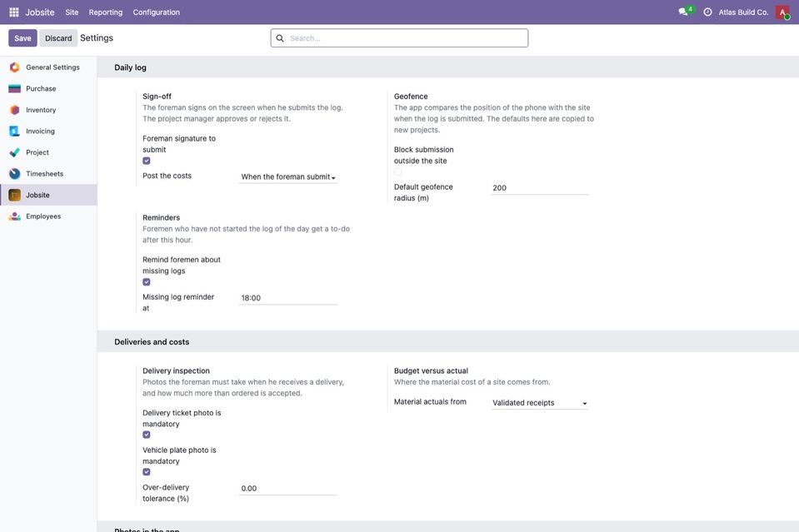
Task: Focus the settings Search field
Action: click(399, 38)
